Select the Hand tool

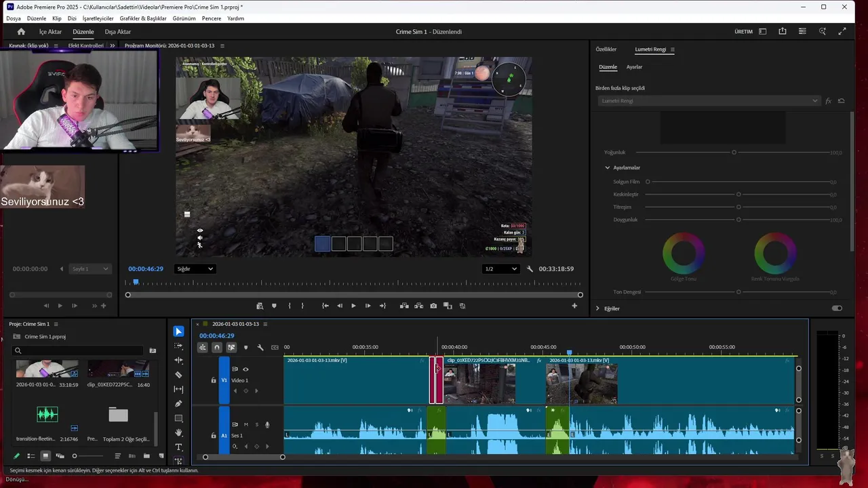pyautogui.click(x=178, y=432)
